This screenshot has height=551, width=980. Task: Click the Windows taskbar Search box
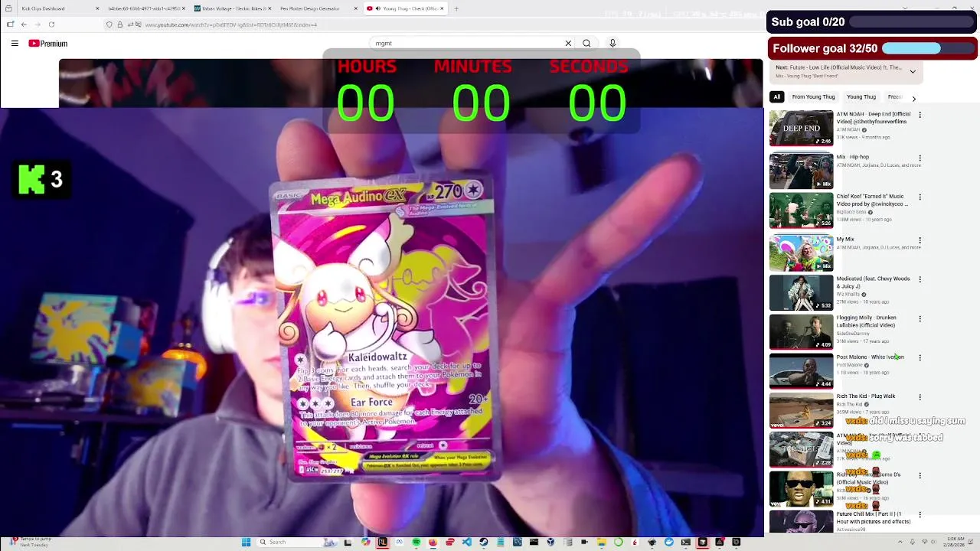[297, 542]
